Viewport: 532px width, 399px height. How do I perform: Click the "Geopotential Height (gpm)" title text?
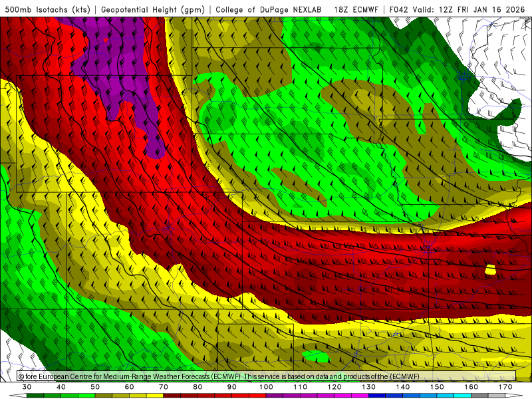[x=153, y=9]
